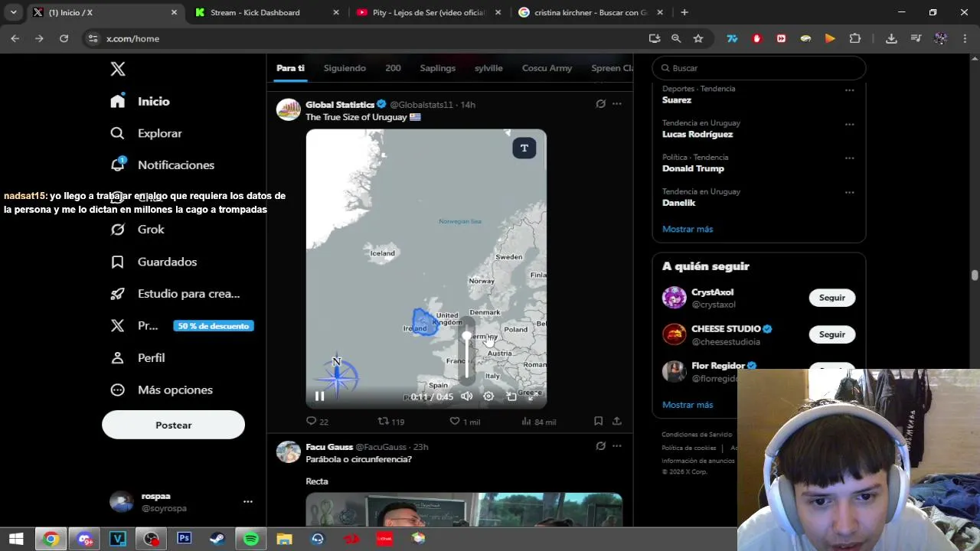Open Más opciones in the sidebar
Screen dimensions: 980x551
coord(162,390)
